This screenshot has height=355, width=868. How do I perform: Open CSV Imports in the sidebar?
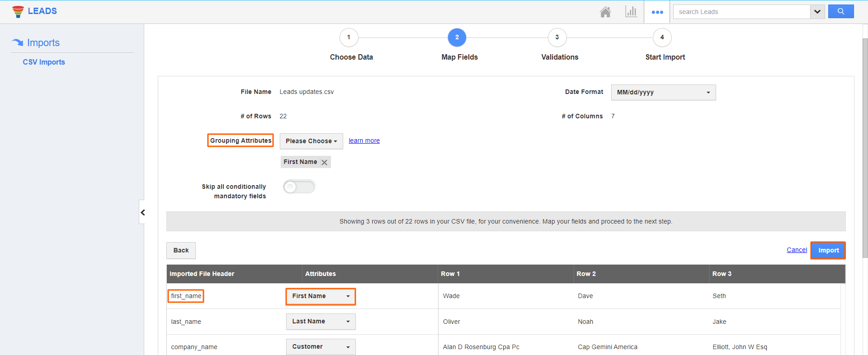click(x=44, y=62)
